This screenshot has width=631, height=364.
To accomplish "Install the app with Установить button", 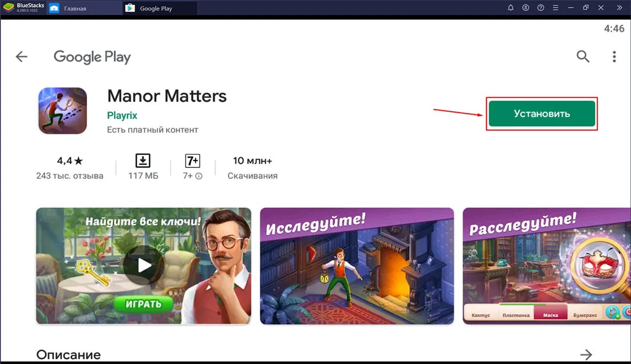I will tap(542, 114).
